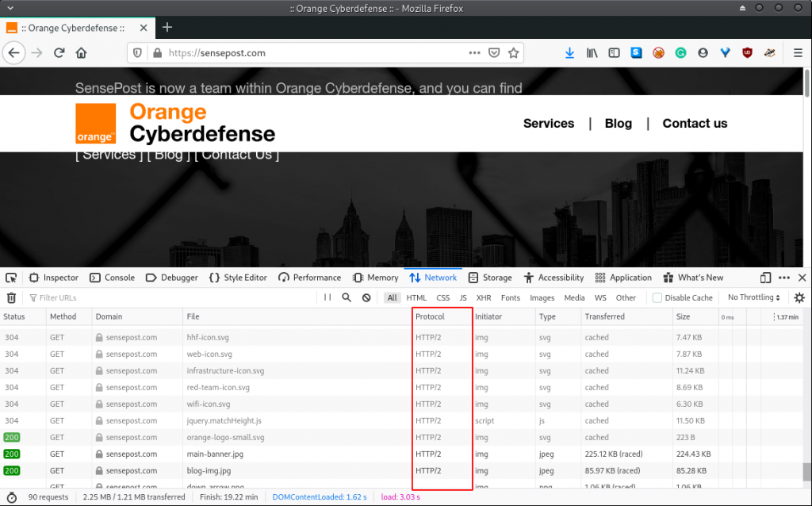Open the No Throttling dropdown
This screenshot has height=506, width=812.
coord(753,298)
